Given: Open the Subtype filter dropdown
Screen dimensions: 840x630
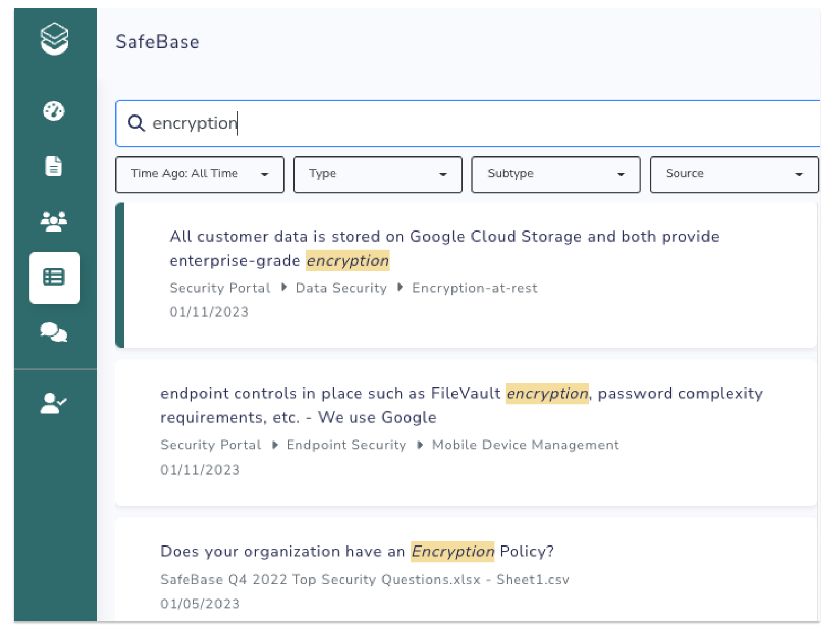Looking at the screenshot, I should pyautogui.click(x=556, y=174).
